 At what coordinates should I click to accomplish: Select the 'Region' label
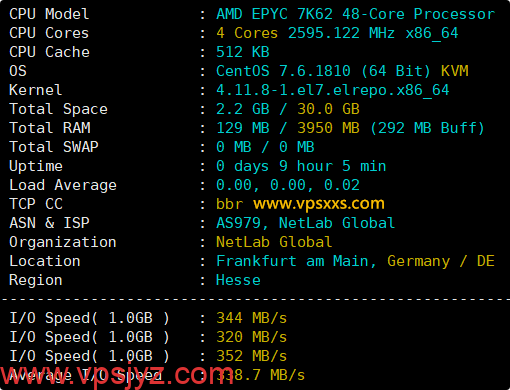[x=36, y=280]
